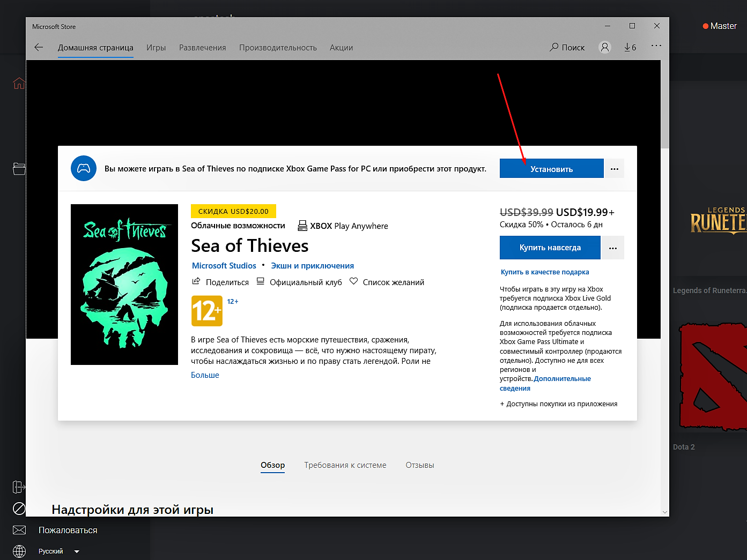Select Требования к системе tab
The height and width of the screenshot is (560, 747).
coord(345,465)
